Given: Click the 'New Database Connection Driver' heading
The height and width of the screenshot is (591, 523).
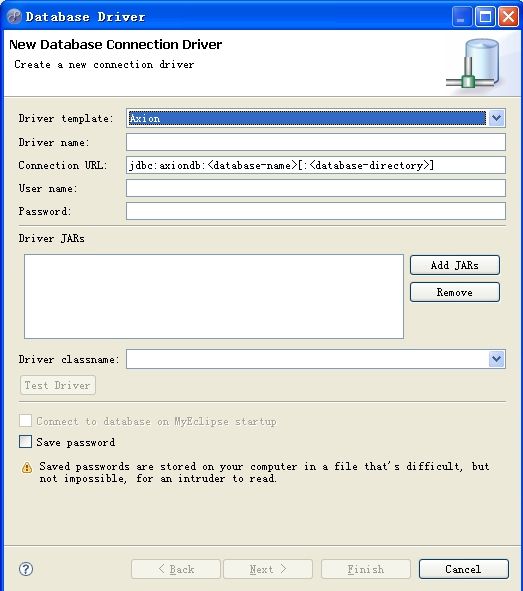Looking at the screenshot, I should click(115, 44).
